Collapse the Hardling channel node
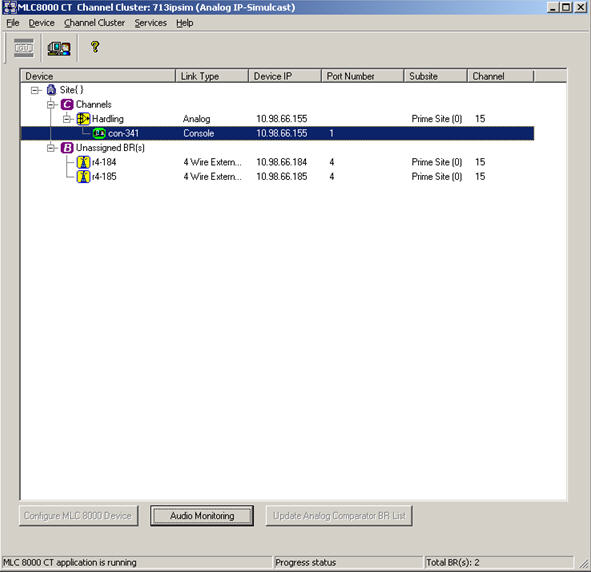Screen dimensions: 591x573 point(67,119)
